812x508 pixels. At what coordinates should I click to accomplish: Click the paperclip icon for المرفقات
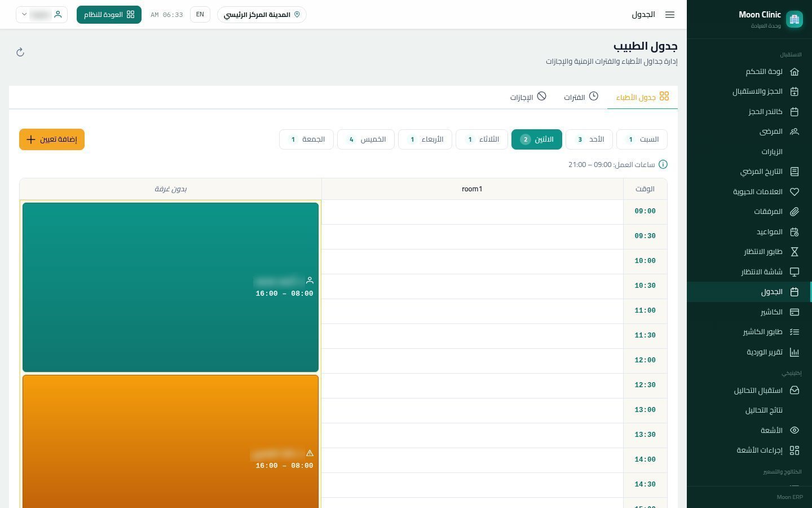pyautogui.click(x=795, y=212)
